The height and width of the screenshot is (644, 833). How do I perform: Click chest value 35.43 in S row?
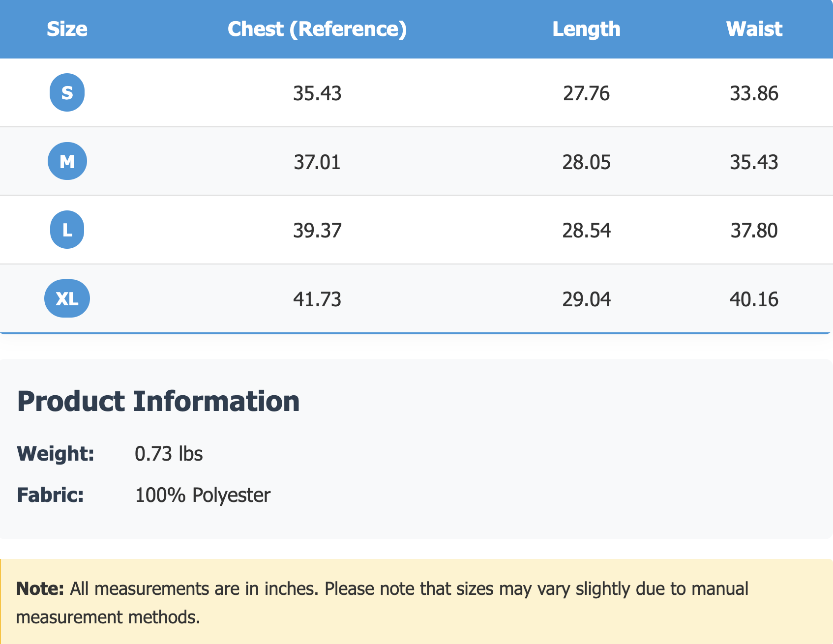pos(317,93)
